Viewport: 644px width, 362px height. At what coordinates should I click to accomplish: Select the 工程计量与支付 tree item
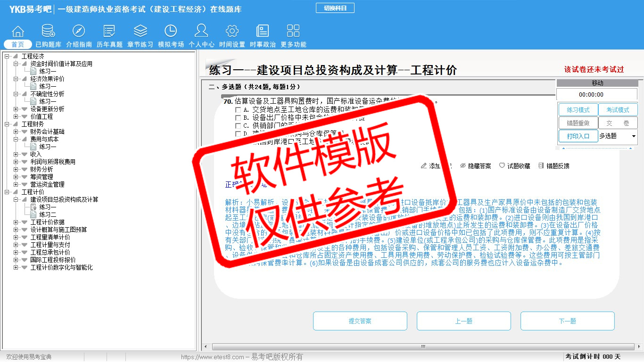[50, 245]
